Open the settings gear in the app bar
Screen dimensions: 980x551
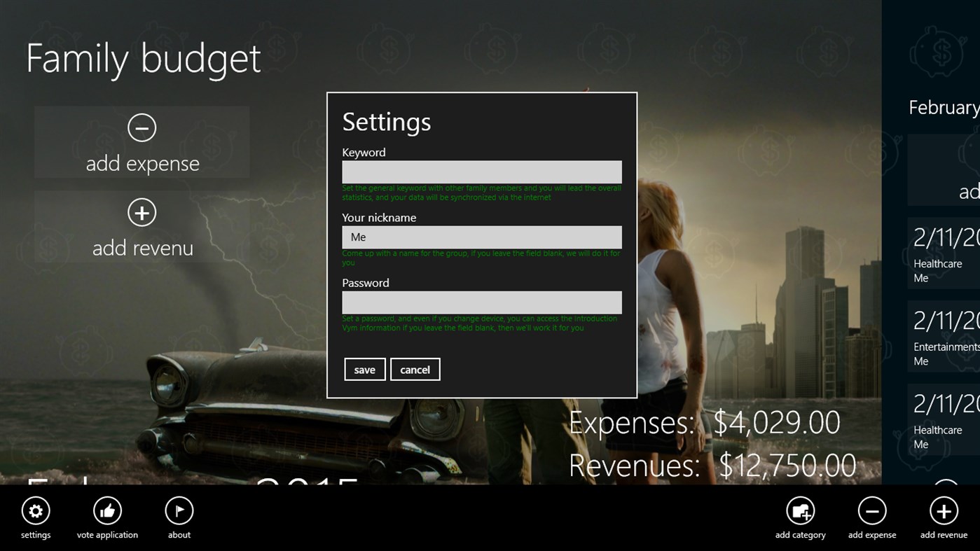click(35, 510)
